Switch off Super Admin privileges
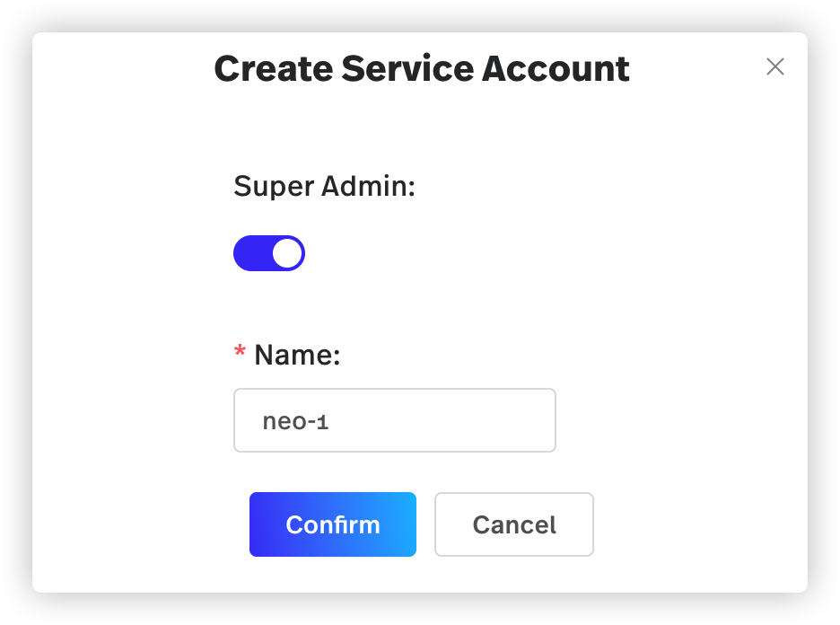This screenshot has height=625, width=840. coord(269,253)
